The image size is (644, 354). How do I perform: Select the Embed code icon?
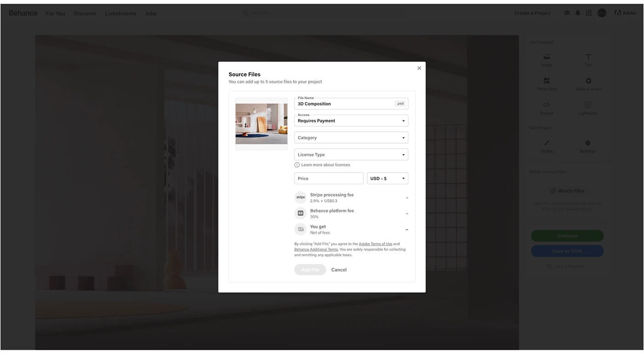coord(546,104)
